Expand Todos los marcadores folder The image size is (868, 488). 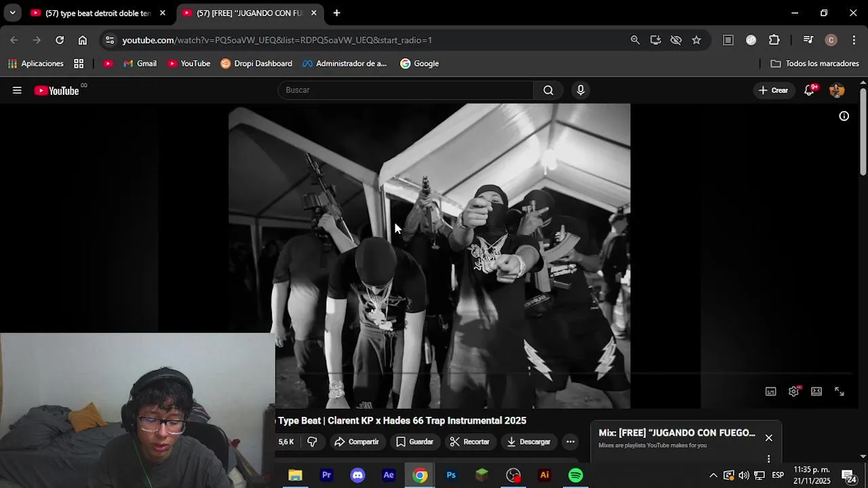point(815,64)
